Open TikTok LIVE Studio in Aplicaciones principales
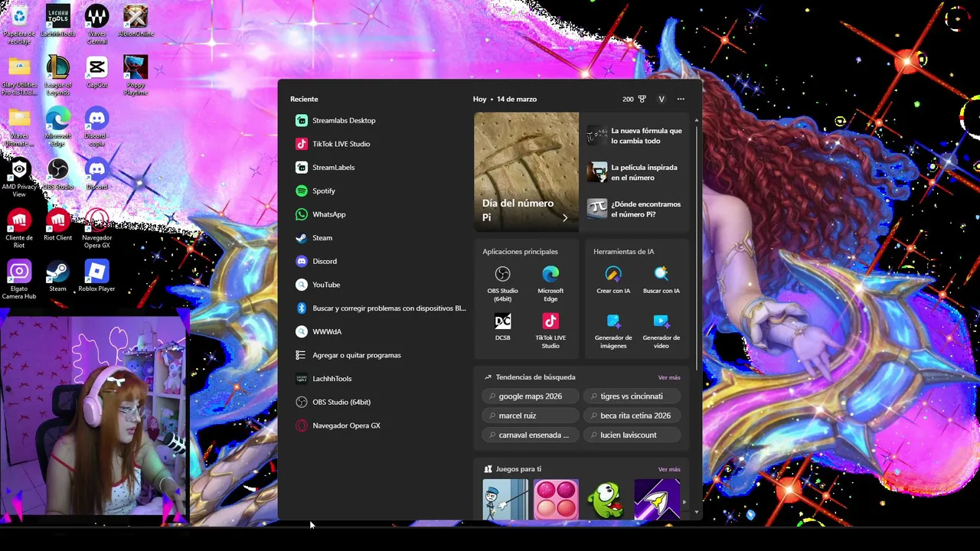 pyautogui.click(x=550, y=331)
